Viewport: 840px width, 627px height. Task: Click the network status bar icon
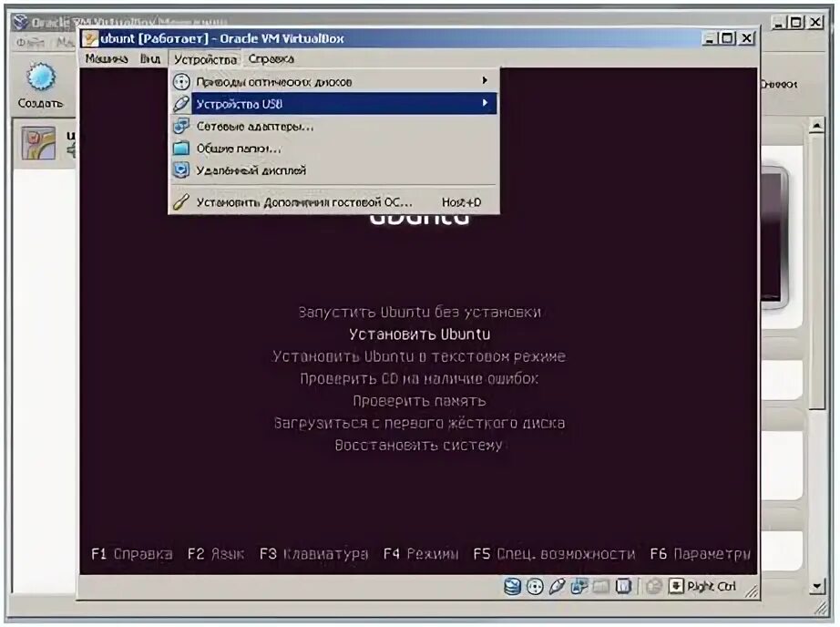point(579,587)
